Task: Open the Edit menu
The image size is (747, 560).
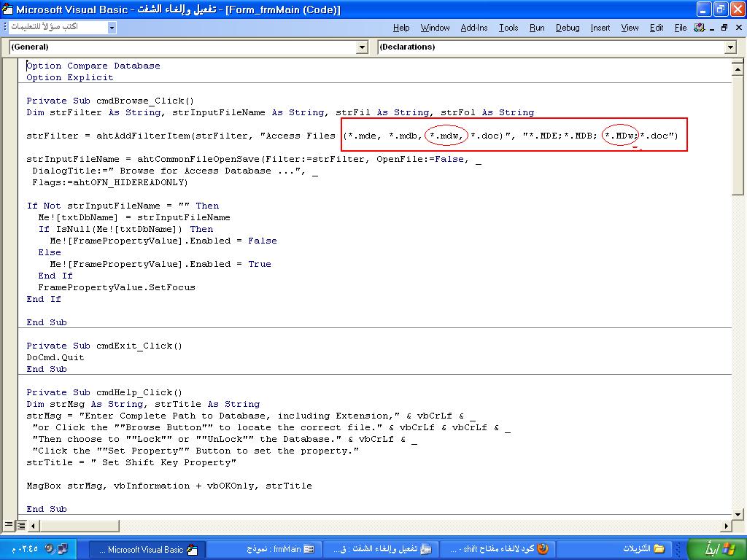Action: coord(657,28)
